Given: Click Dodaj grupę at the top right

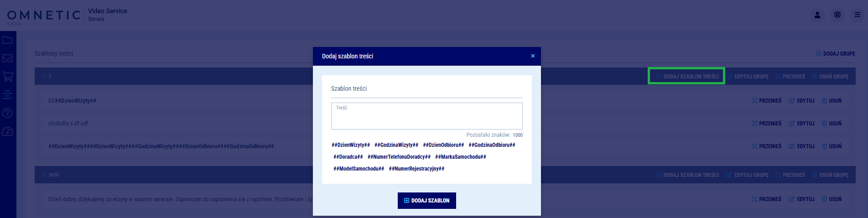Looking at the screenshot, I should [835, 54].
